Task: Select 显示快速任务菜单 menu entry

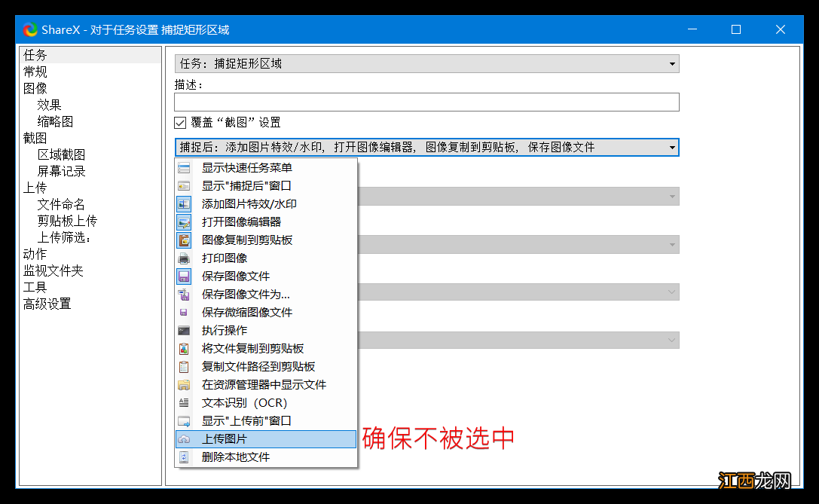Action: pos(267,168)
